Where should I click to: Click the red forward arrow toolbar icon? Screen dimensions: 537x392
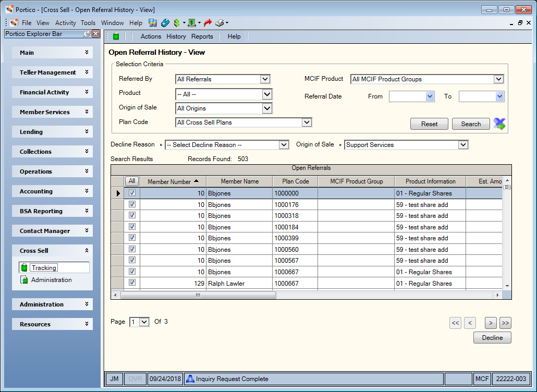coord(208,23)
